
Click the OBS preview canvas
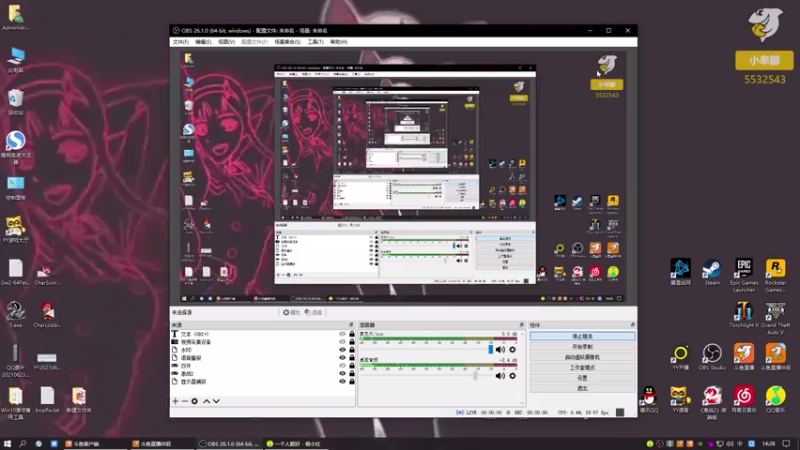pos(403,177)
